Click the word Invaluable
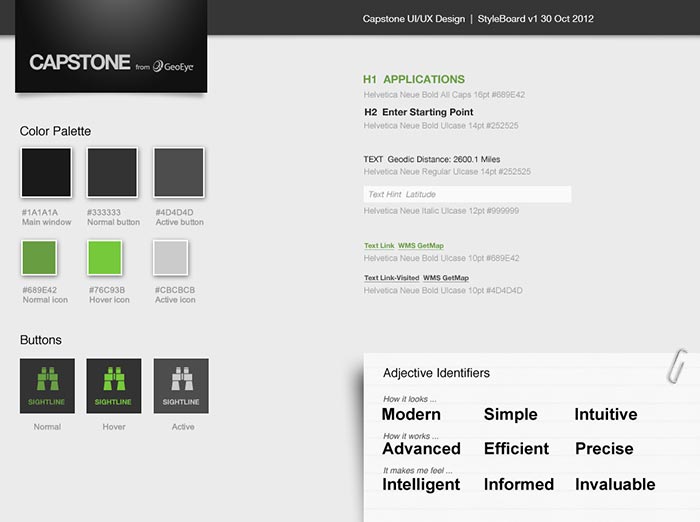700x522 pixels. point(615,484)
